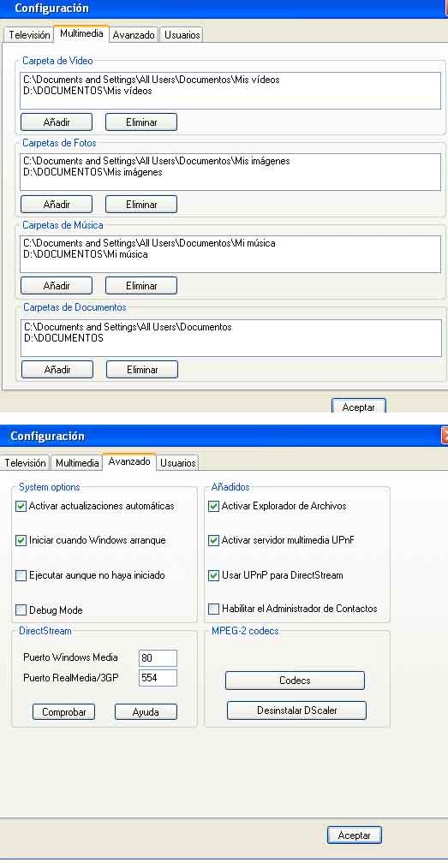The width and height of the screenshot is (448, 868).
Task: Click Desinstalar DScaler button
Action: point(296,710)
